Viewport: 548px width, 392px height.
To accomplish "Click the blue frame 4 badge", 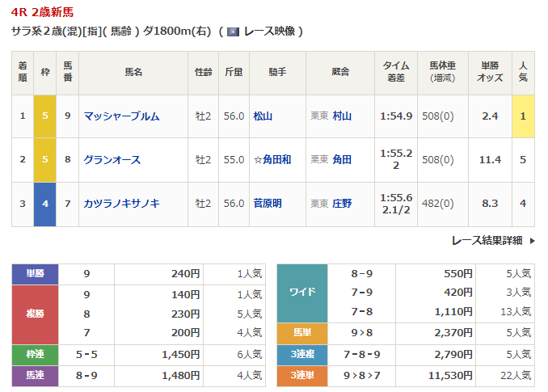I will pyautogui.click(x=45, y=204).
